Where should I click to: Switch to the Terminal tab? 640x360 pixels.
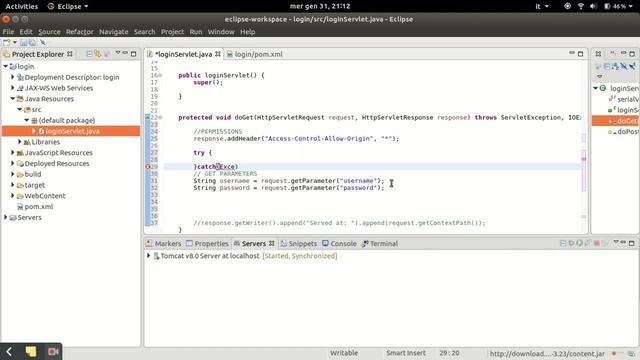[x=380, y=244]
